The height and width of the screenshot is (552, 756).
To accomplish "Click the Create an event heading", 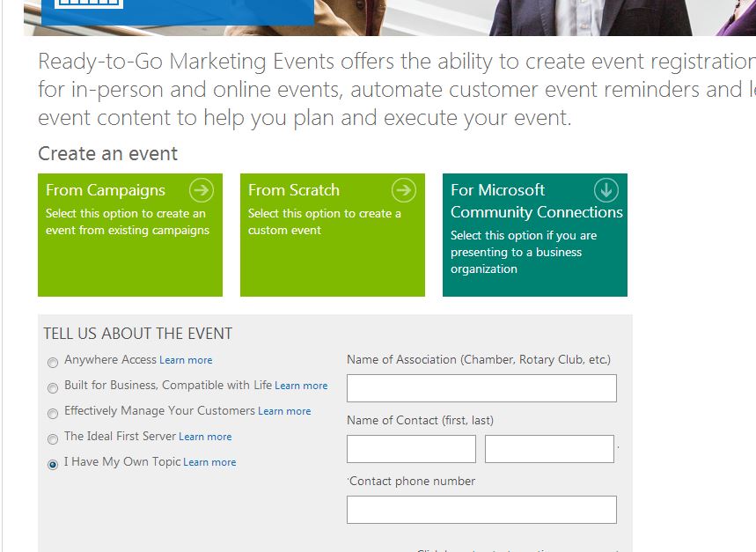I will tap(108, 154).
